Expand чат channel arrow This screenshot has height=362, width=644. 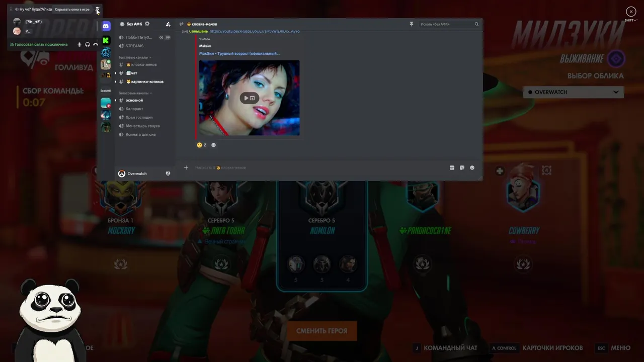[x=115, y=73]
